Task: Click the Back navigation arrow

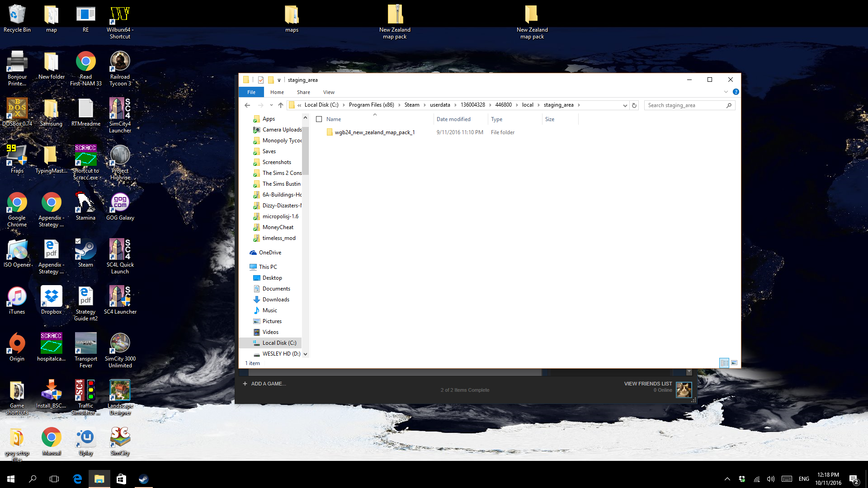Action: click(x=247, y=105)
